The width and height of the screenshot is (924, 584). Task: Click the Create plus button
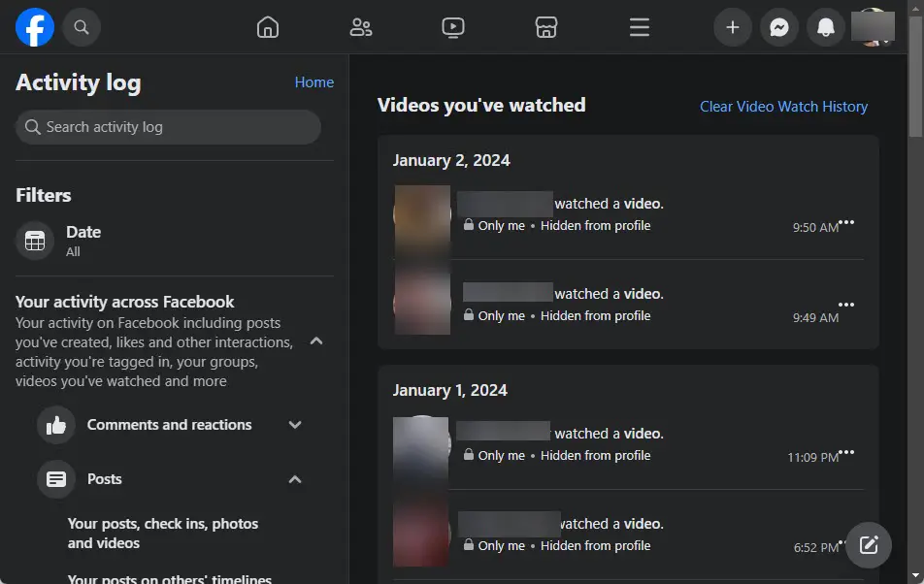tap(733, 27)
